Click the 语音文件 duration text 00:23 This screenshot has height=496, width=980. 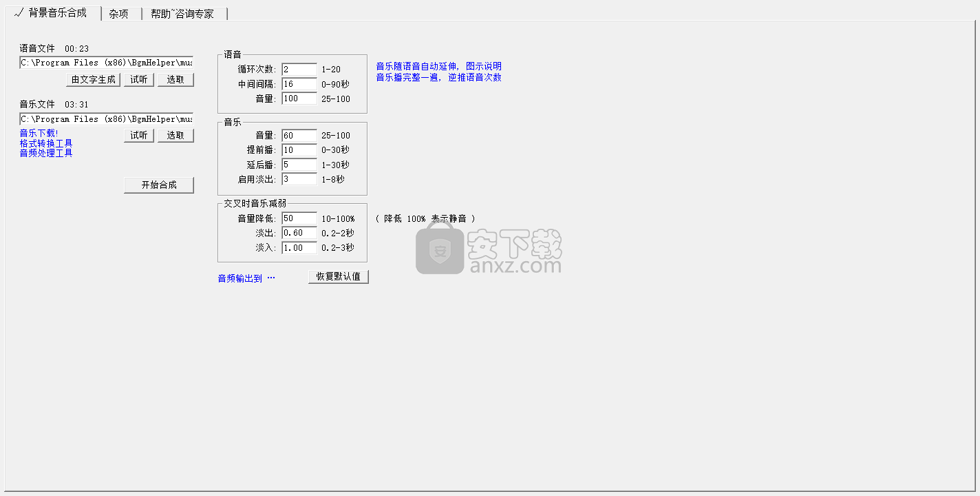click(x=76, y=49)
